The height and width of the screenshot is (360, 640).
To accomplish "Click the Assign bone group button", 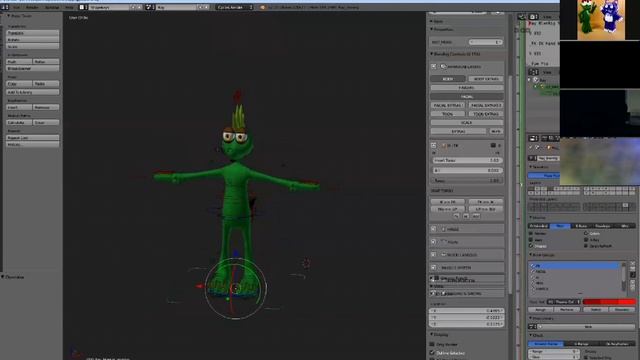I will [541, 310].
